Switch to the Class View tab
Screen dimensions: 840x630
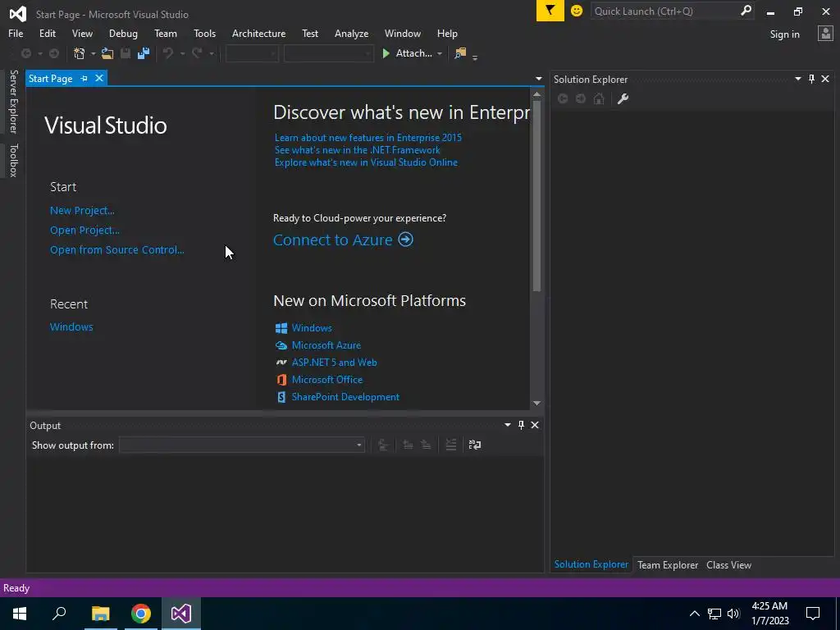click(728, 564)
